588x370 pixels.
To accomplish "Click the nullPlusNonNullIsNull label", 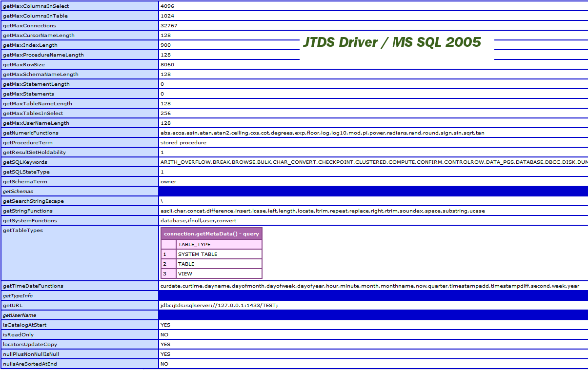I will tap(31, 354).
